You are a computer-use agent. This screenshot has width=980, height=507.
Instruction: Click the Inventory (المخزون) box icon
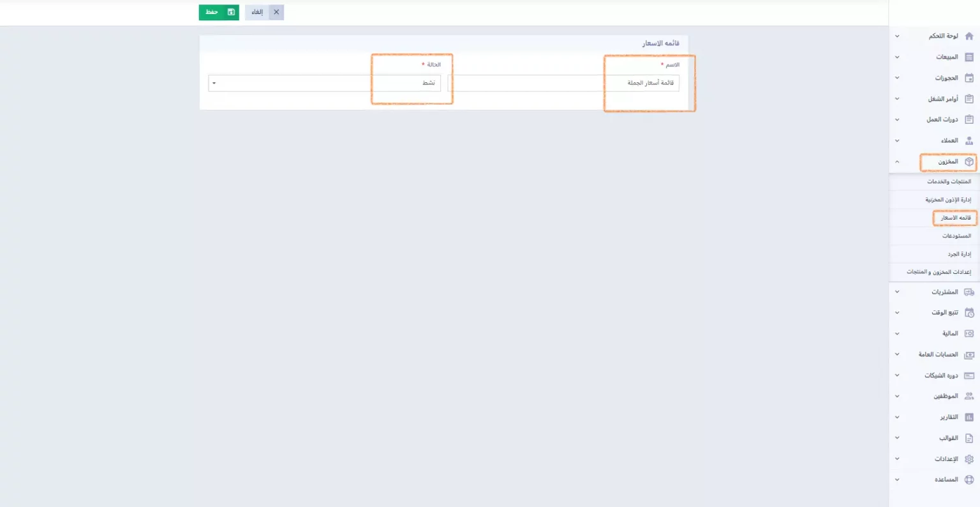coord(969,162)
